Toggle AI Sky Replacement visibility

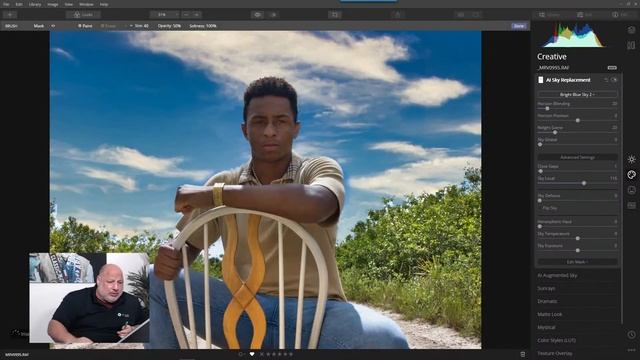tap(614, 80)
